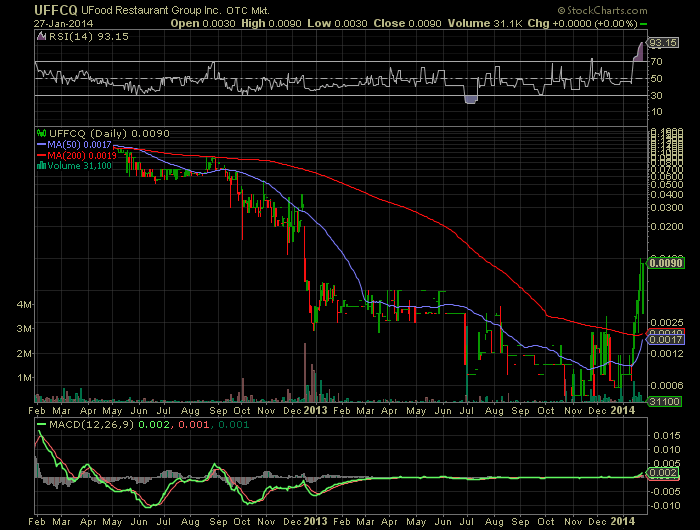The image size is (700, 530).
Task: Click the 70 level on RSI axis
Action: point(656,62)
